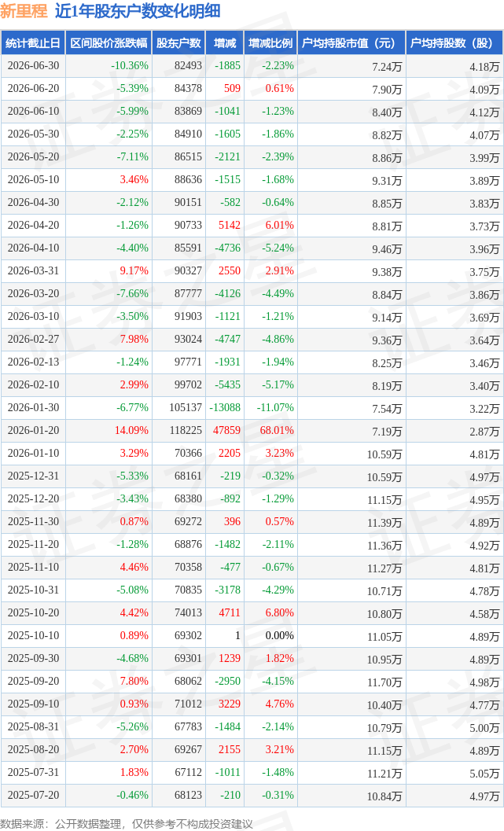Select the 118225 shareholder count cell
504x831 pixels.
pos(186,430)
